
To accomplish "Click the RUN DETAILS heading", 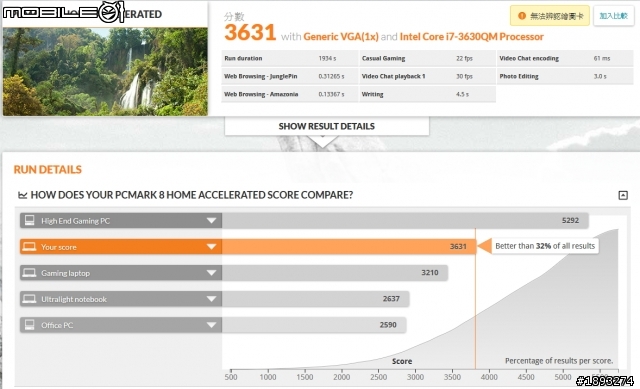I will pos(47,169).
